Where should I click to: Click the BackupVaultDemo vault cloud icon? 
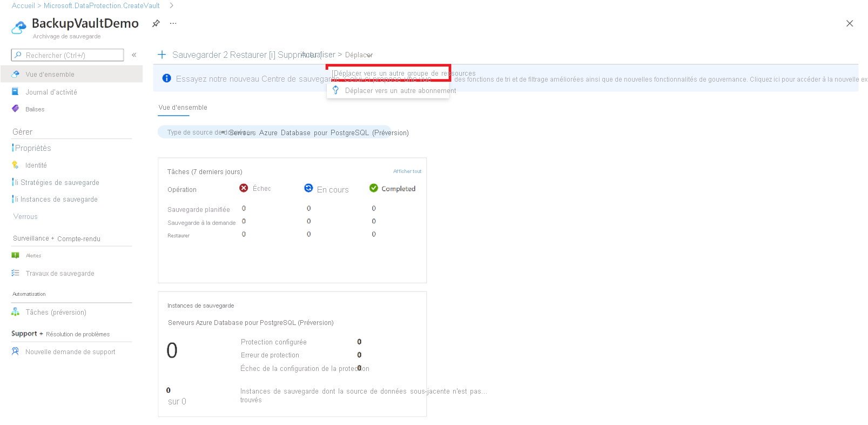coord(19,27)
